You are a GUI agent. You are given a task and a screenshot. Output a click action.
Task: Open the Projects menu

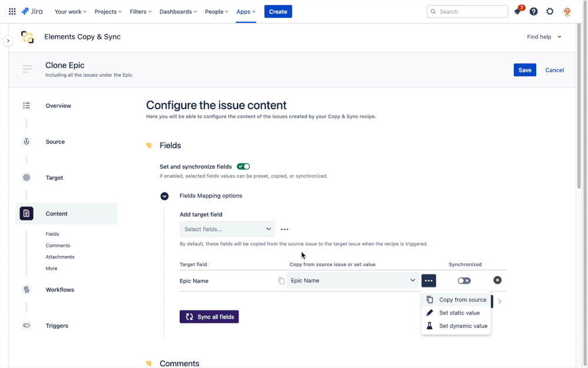point(108,12)
